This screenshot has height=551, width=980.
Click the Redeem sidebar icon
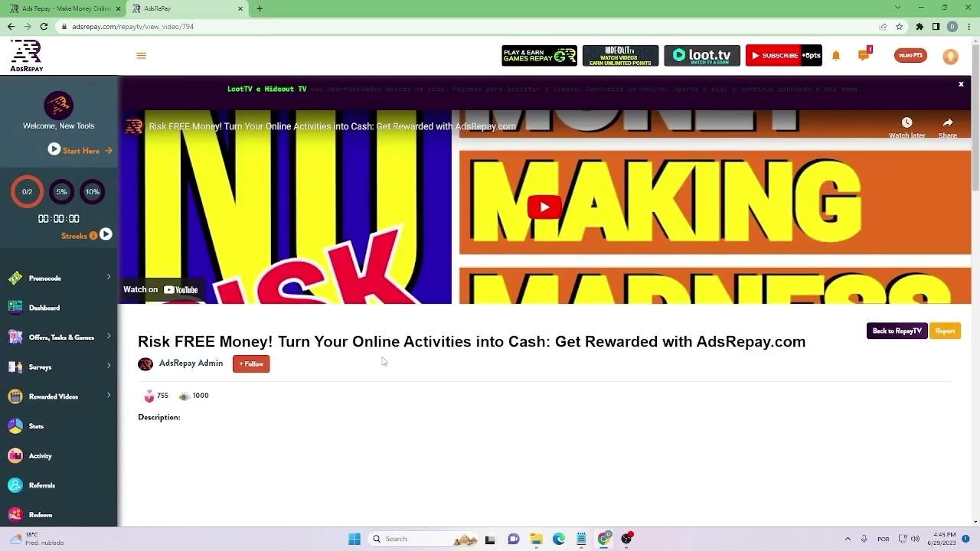15,515
